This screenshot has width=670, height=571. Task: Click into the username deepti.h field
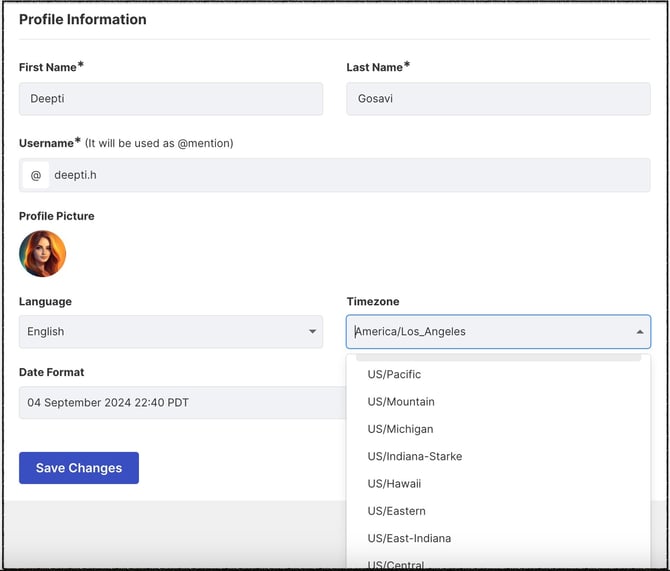[x=350, y=175]
